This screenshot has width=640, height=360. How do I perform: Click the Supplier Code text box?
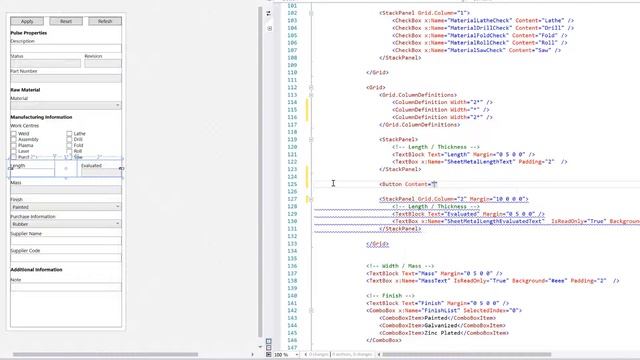click(x=66, y=258)
